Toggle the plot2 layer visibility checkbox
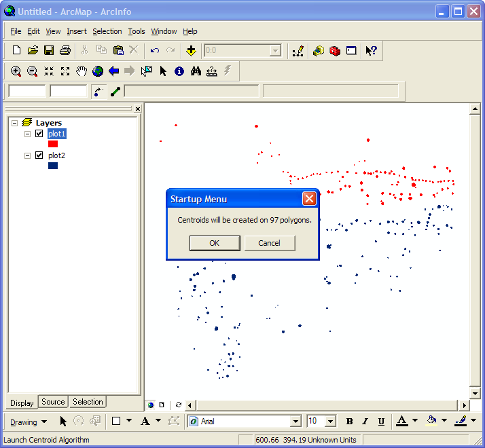 tap(39, 155)
